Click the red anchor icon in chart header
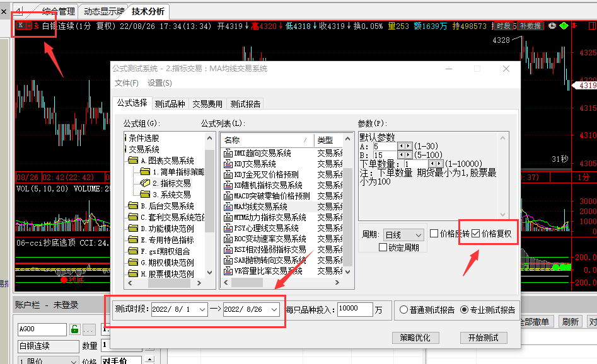The width and height of the screenshot is (597, 364). coord(574,26)
